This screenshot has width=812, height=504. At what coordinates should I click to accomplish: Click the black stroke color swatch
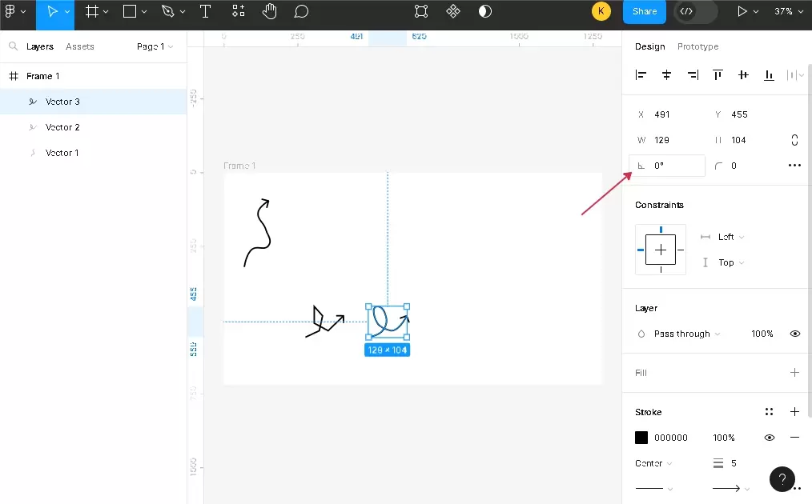[x=641, y=438]
